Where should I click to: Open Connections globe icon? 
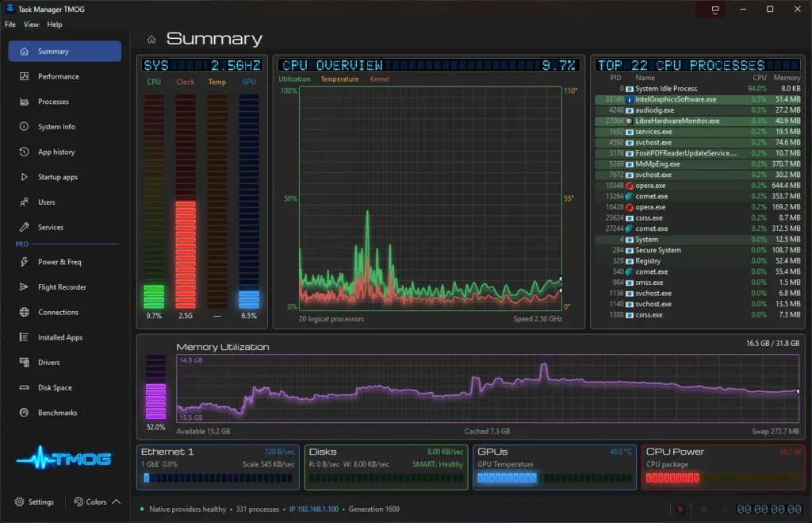point(24,312)
